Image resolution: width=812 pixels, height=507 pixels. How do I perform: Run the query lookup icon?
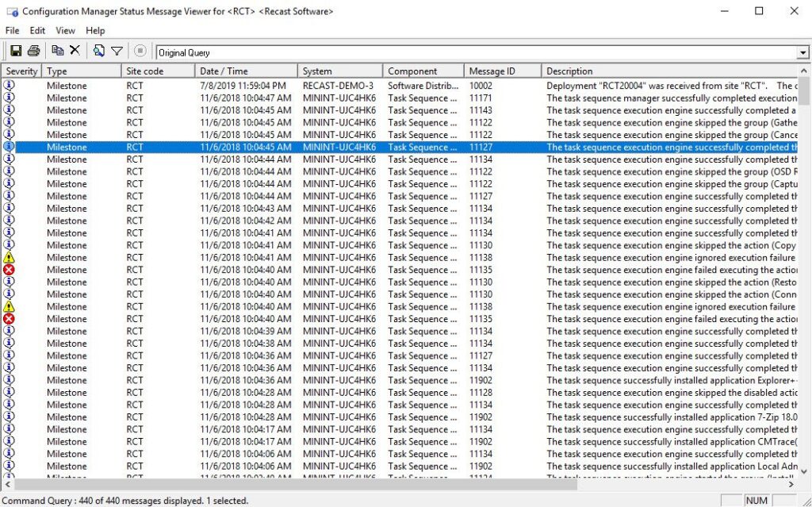pos(98,49)
